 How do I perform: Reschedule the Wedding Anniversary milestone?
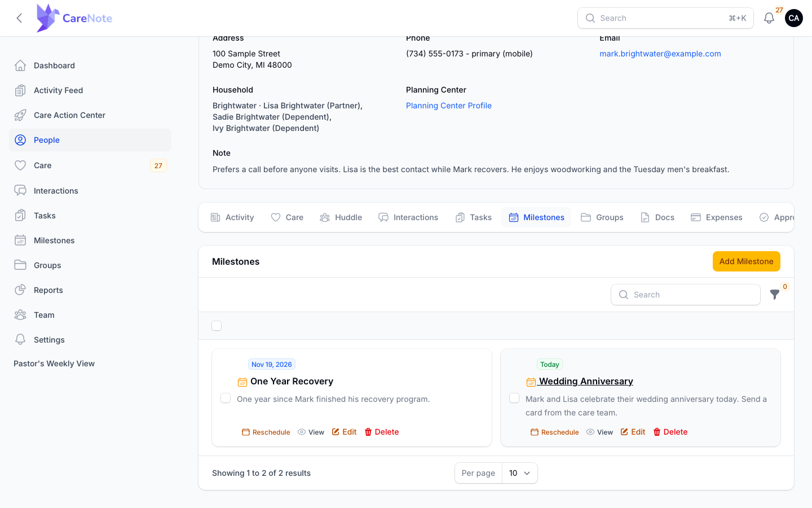click(x=555, y=432)
